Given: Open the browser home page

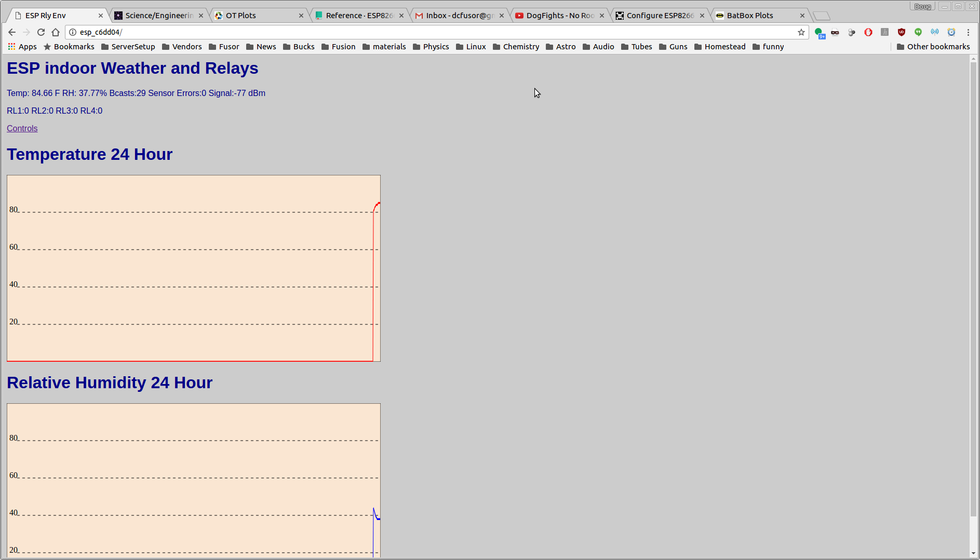Looking at the screenshot, I should pos(56,32).
